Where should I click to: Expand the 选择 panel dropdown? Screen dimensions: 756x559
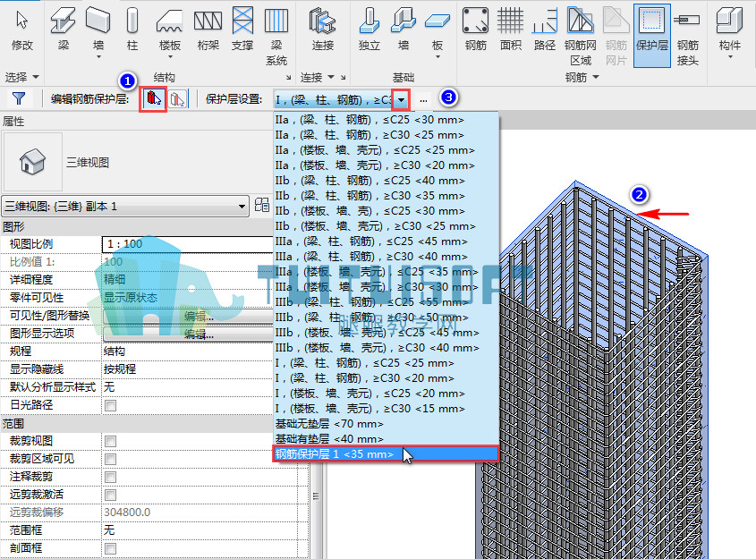(36, 77)
